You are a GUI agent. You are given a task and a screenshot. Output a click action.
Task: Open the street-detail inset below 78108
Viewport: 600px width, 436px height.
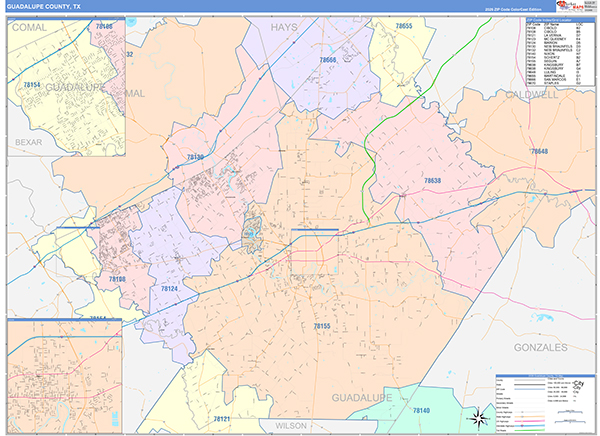[x=64, y=376]
